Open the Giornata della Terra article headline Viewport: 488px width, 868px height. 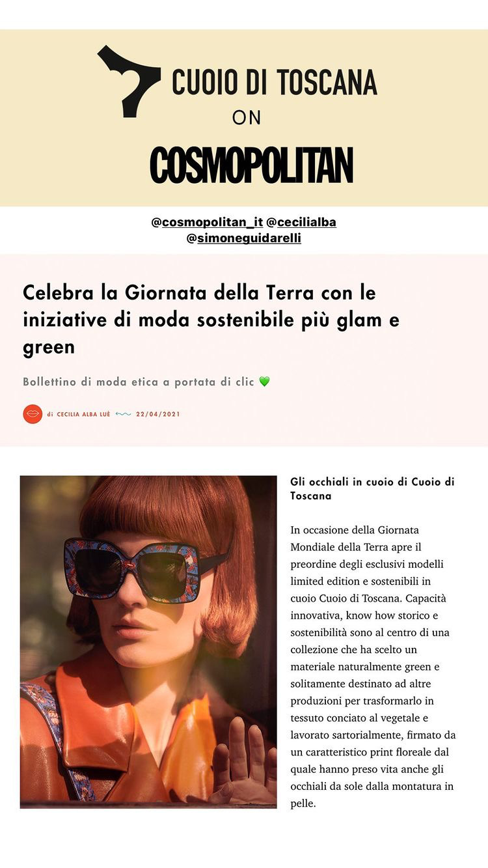click(x=211, y=320)
